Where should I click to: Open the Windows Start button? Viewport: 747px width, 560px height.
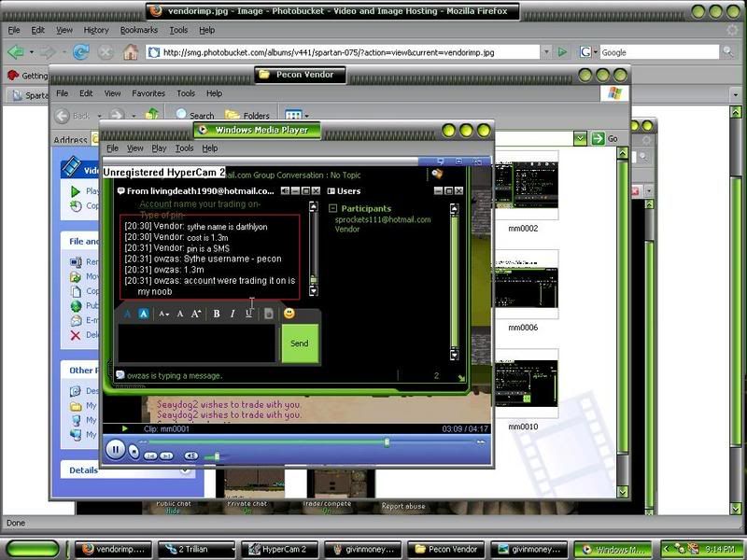point(33,549)
